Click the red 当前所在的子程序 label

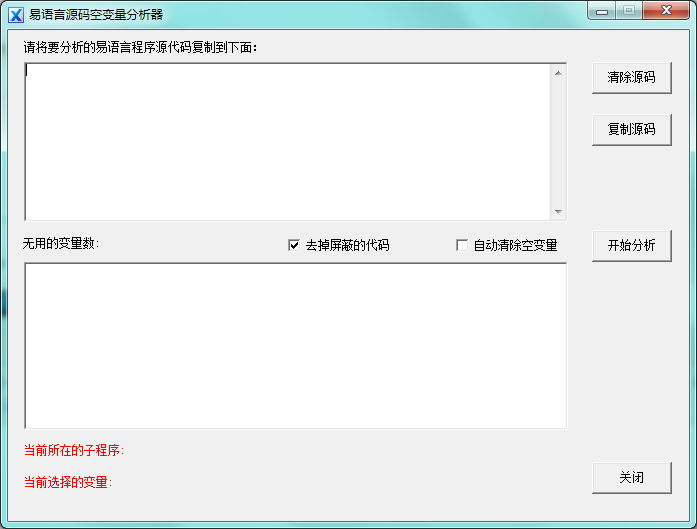pyautogui.click(x=74, y=450)
